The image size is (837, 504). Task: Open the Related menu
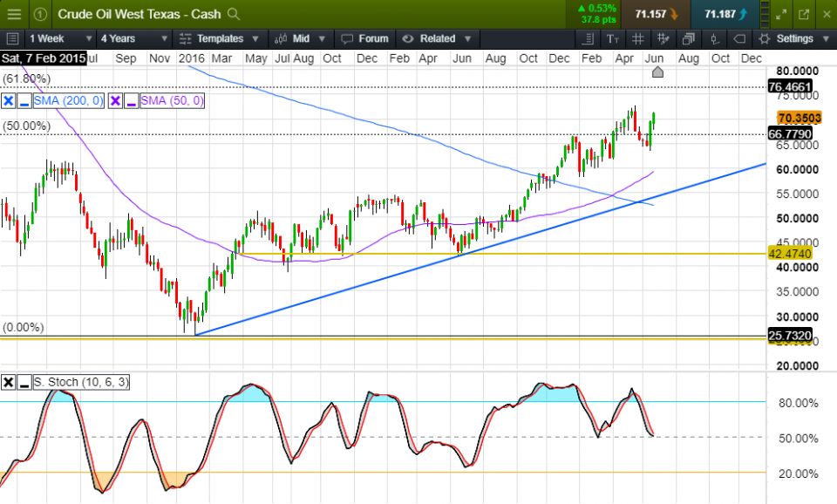[x=438, y=38]
